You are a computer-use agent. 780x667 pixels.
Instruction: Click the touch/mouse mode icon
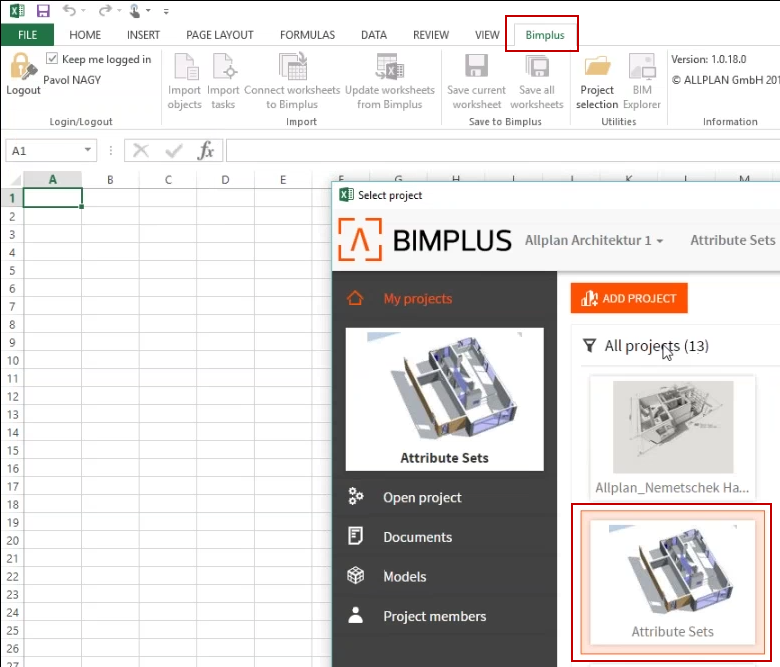click(x=135, y=11)
